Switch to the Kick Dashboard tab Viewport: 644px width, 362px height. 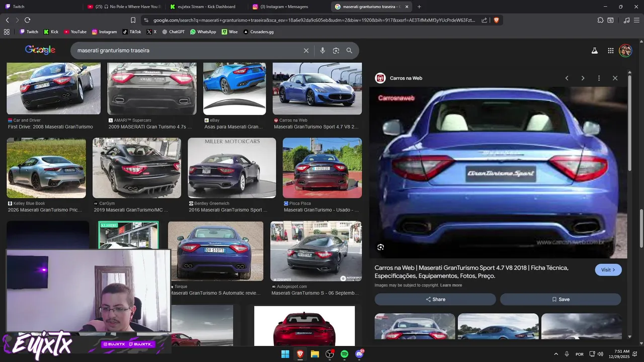click(207, 7)
